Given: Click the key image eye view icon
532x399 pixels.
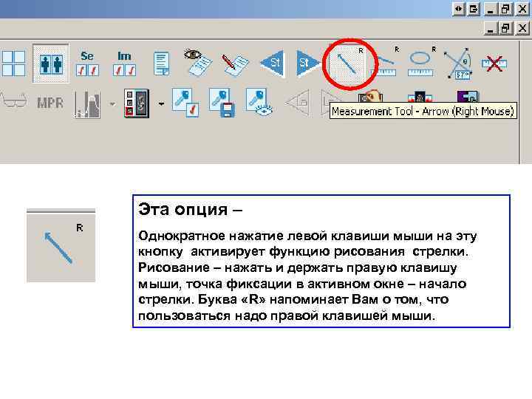Looking at the screenshot, I should tap(259, 103).
